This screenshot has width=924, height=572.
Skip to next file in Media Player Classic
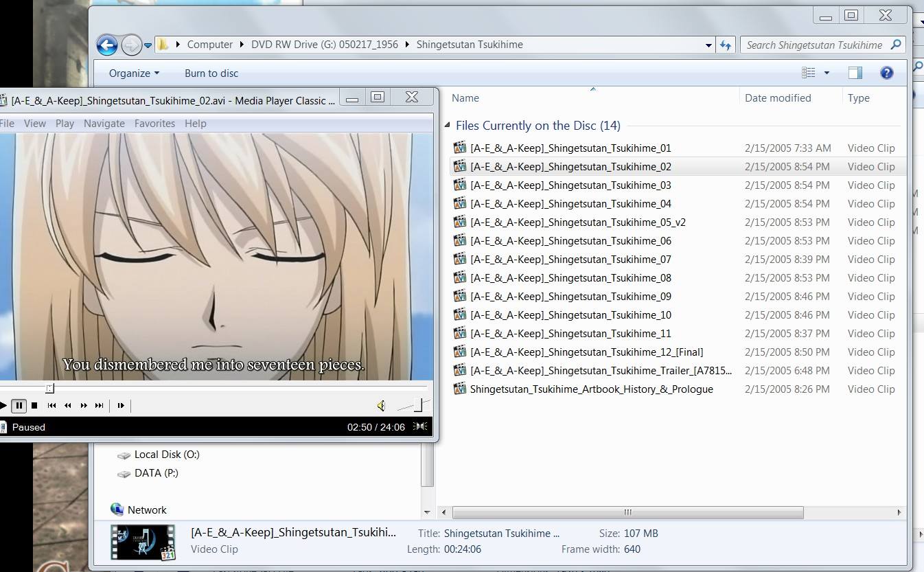[100, 406]
